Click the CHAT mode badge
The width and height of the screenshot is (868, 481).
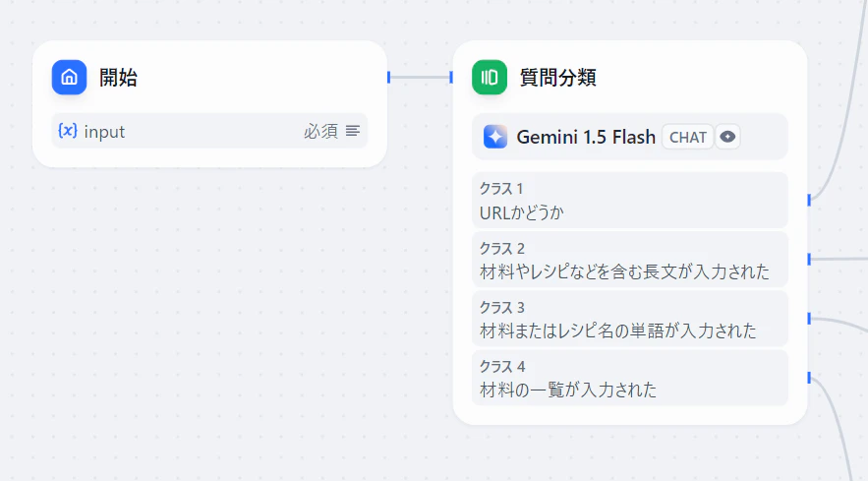coord(687,137)
